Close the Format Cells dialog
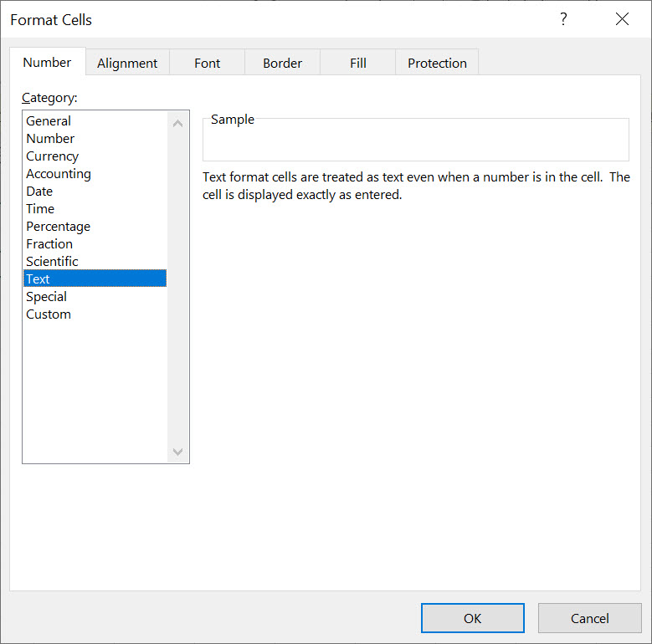 click(622, 19)
